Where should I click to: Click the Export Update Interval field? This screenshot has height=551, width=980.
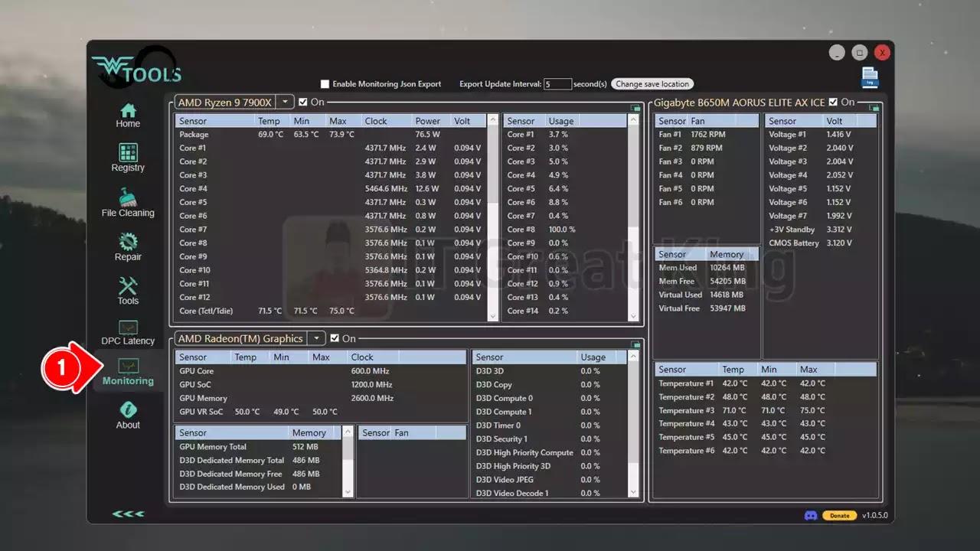click(x=557, y=84)
